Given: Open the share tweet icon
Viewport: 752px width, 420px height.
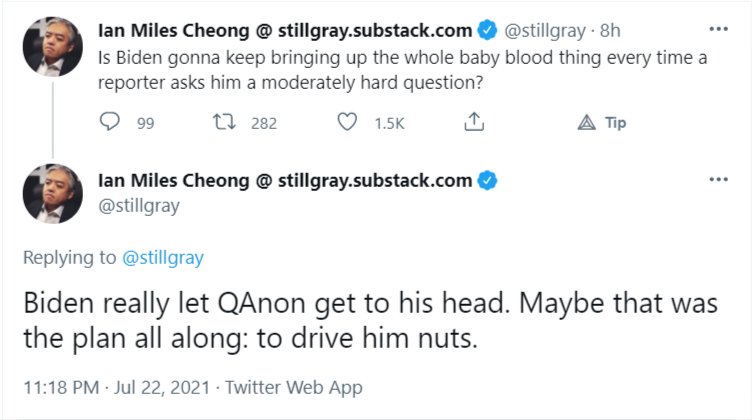Looking at the screenshot, I should 475,123.
